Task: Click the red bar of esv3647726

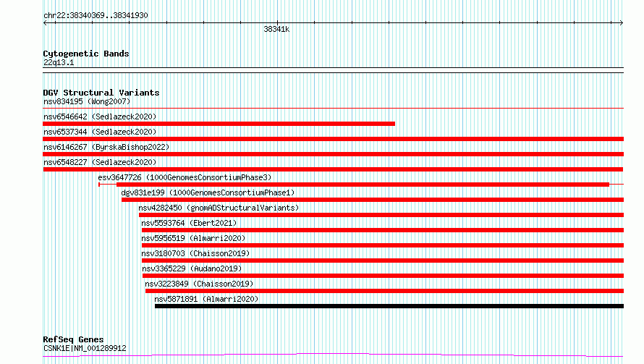Action: 363,185
